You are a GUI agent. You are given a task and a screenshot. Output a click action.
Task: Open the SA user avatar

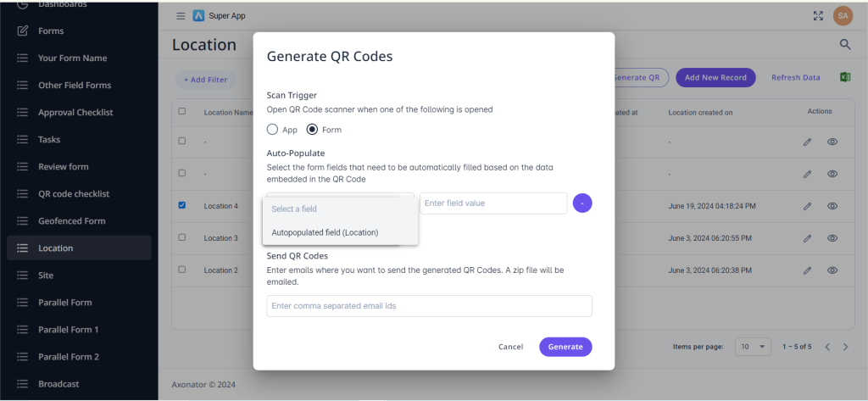(x=843, y=15)
